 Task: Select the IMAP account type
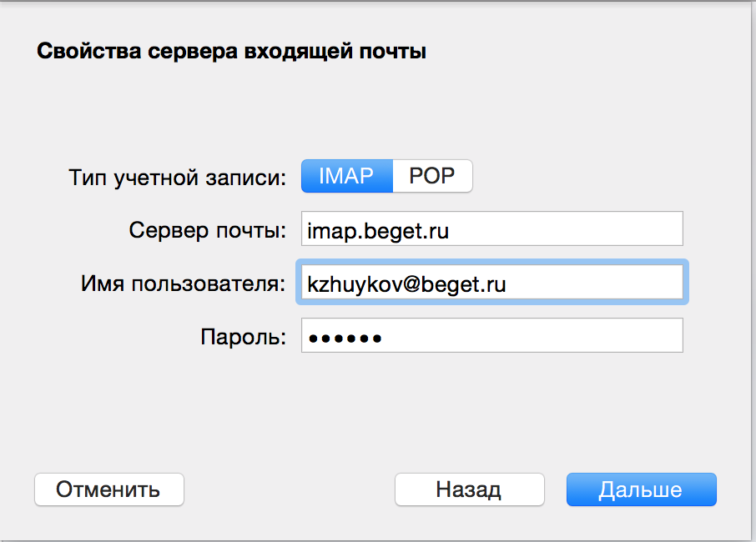346,176
